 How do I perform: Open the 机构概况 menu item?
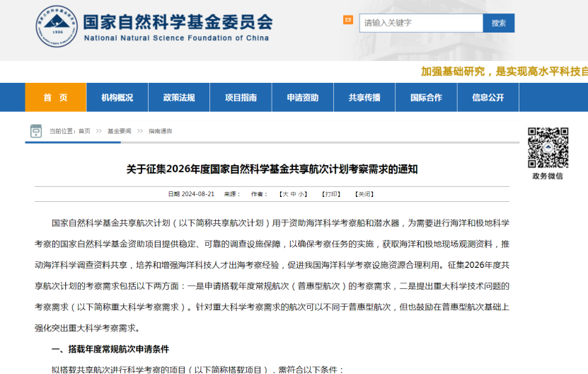coord(117,98)
